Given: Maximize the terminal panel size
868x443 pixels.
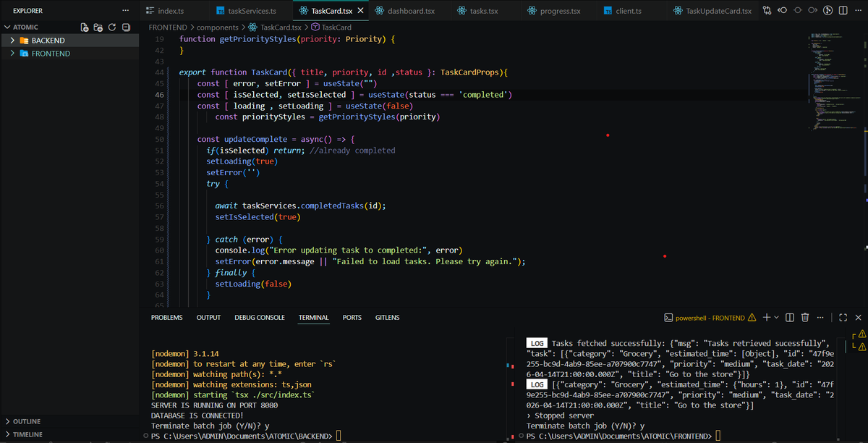Looking at the screenshot, I should click(x=843, y=317).
